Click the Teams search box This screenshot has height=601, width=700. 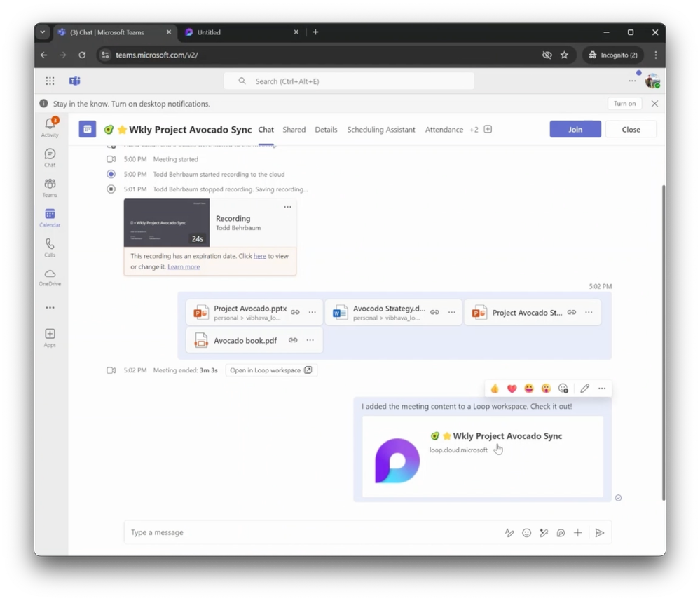[x=349, y=81]
